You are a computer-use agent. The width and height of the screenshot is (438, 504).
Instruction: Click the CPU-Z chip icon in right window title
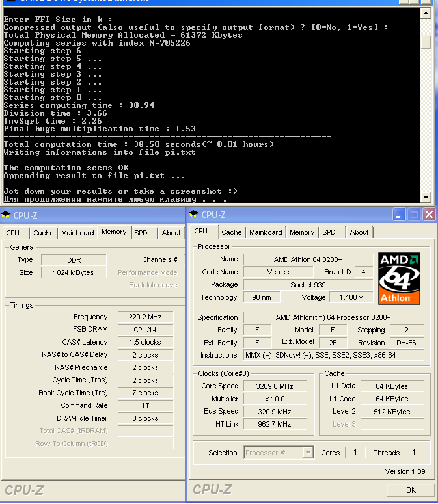point(194,214)
